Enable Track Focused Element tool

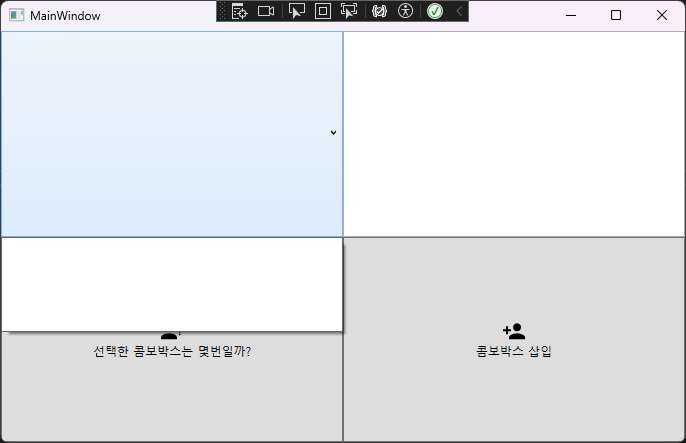coord(349,11)
